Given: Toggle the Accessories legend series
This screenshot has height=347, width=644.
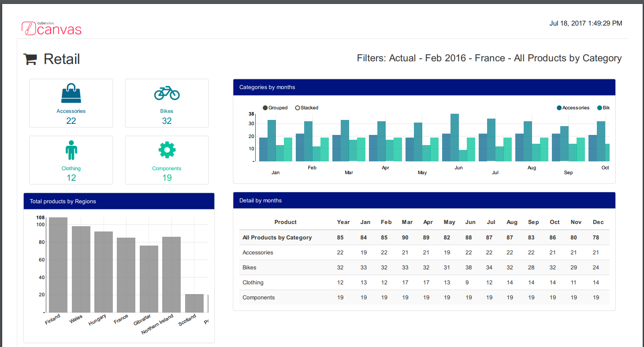Looking at the screenshot, I should point(573,108).
